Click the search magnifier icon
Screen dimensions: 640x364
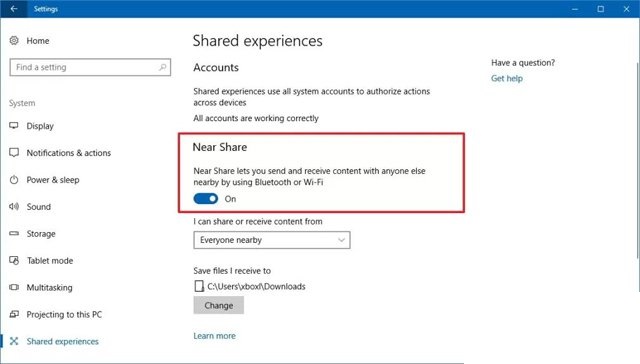162,67
